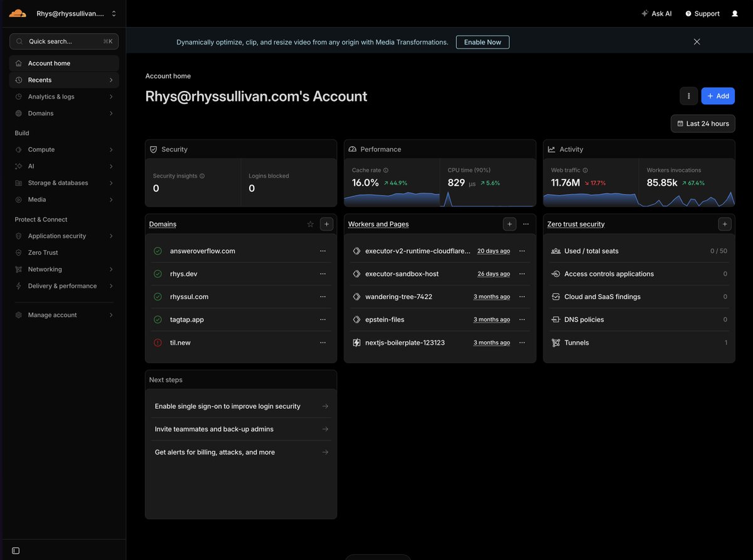The width and height of the screenshot is (753, 560).
Task: Open the user profile icon
Action: pos(735,13)
